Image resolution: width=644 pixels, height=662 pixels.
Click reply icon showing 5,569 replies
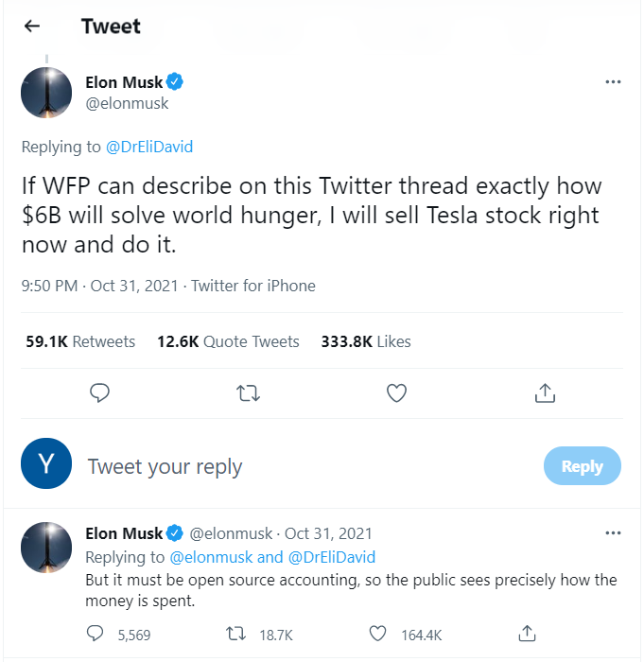(x=96, y=634)
